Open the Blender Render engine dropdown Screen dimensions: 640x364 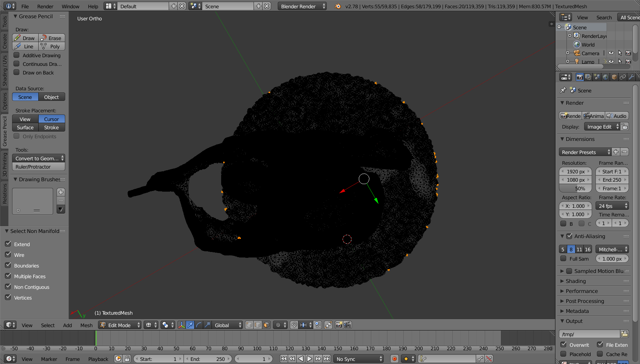click(x=302, y=6)
